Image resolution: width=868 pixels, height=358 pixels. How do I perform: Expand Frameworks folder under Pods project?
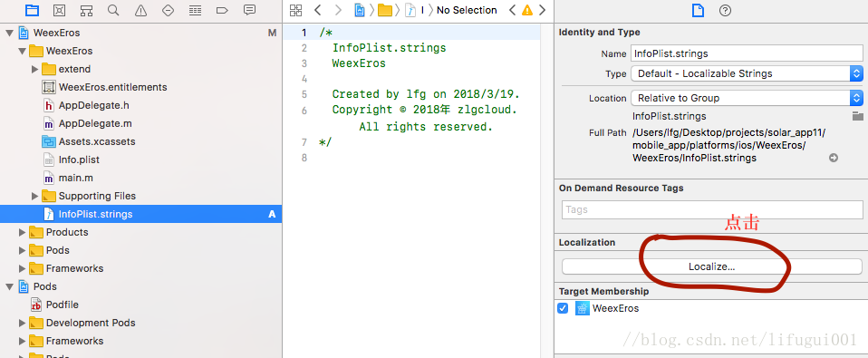pyautogui.click(x=22, y=341)
